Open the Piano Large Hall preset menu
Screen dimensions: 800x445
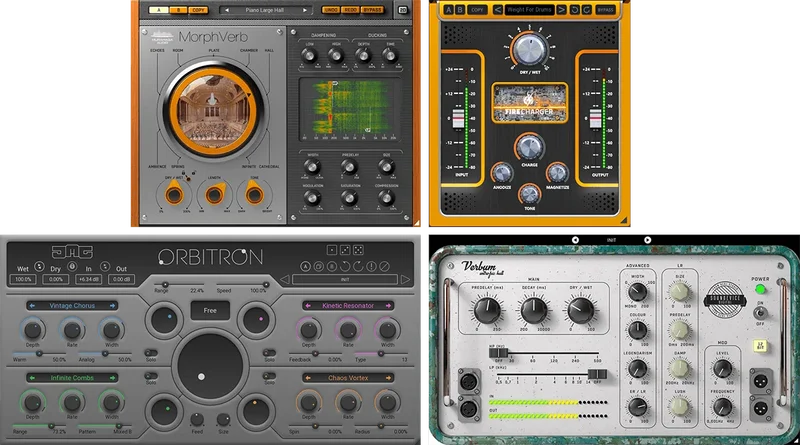pyautogui.click(x=265, y=10)
